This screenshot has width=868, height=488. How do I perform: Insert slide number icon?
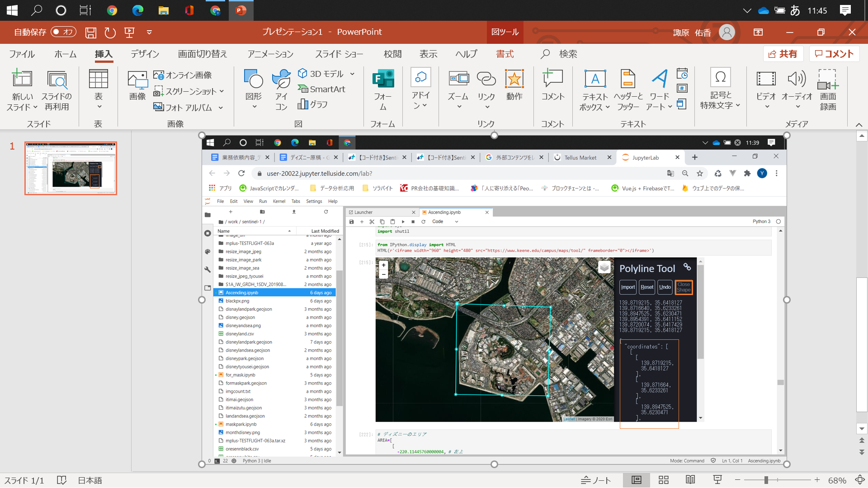pos(682,88)
